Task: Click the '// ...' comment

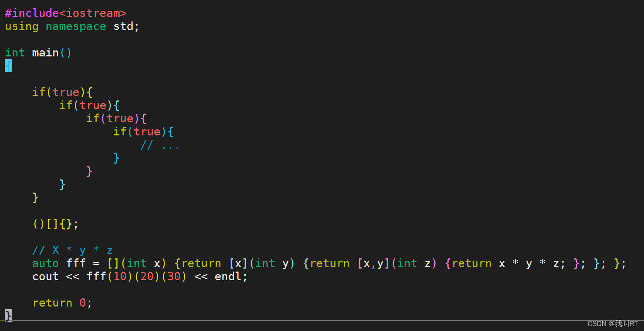Action: click(160, 145)
